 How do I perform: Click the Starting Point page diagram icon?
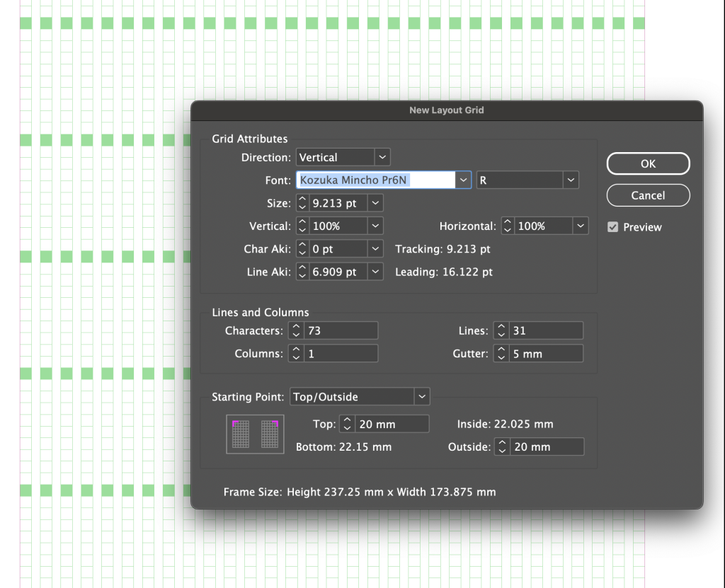pos(255,434)
